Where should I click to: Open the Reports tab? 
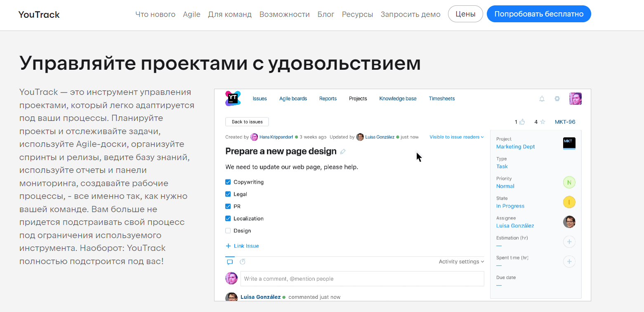(328, 99)
